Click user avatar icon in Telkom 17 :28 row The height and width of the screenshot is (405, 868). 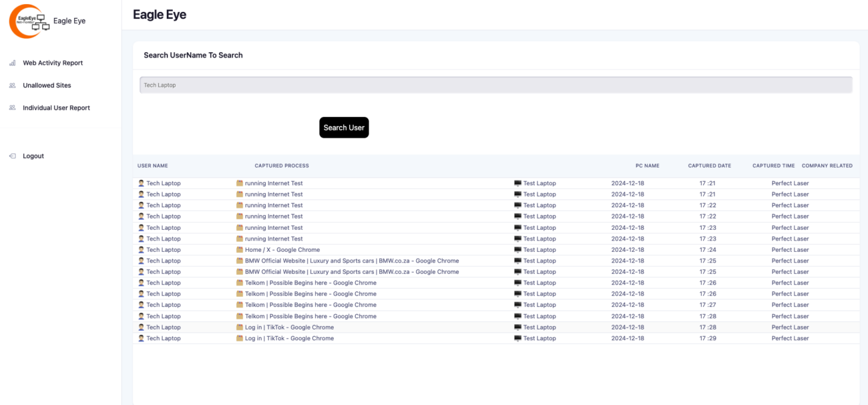141,316
